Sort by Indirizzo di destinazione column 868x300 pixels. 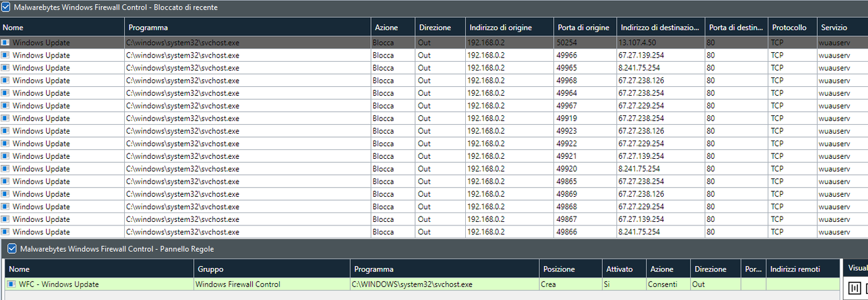click(660, 28)
